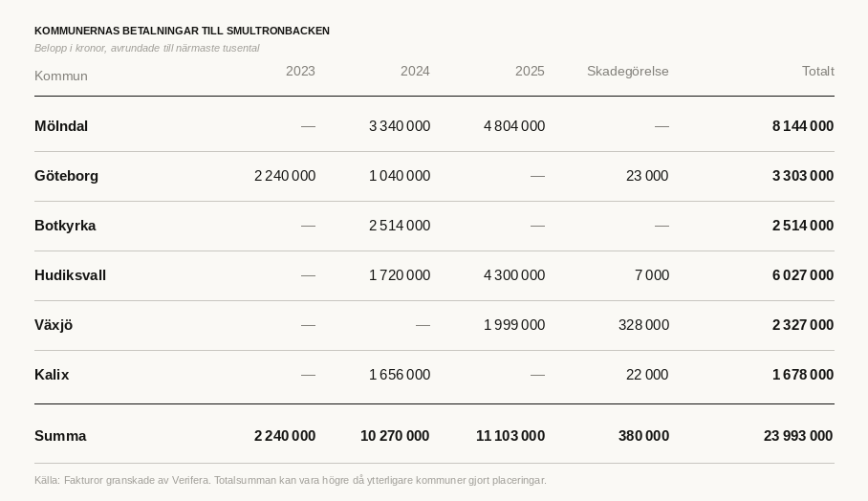Select the Hudiksvall row label
868x501 pixels.
click(x=70, y=275)
